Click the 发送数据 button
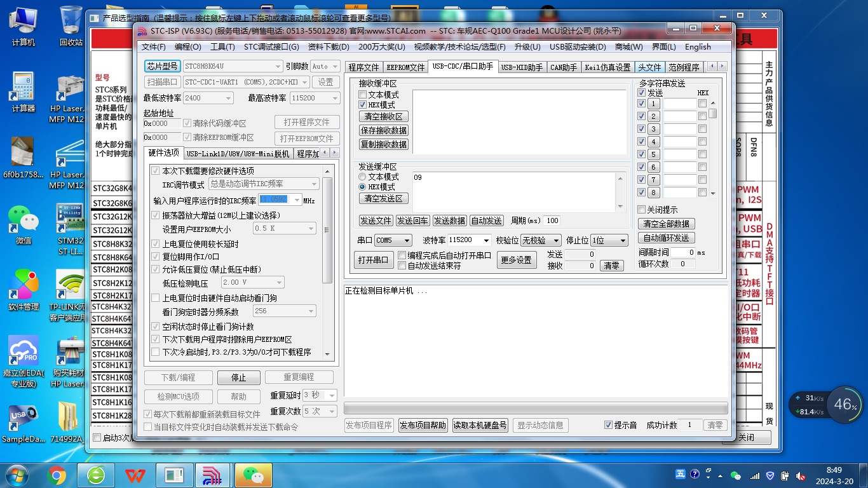The image size is (868, 488). click(x=450, y=220)
